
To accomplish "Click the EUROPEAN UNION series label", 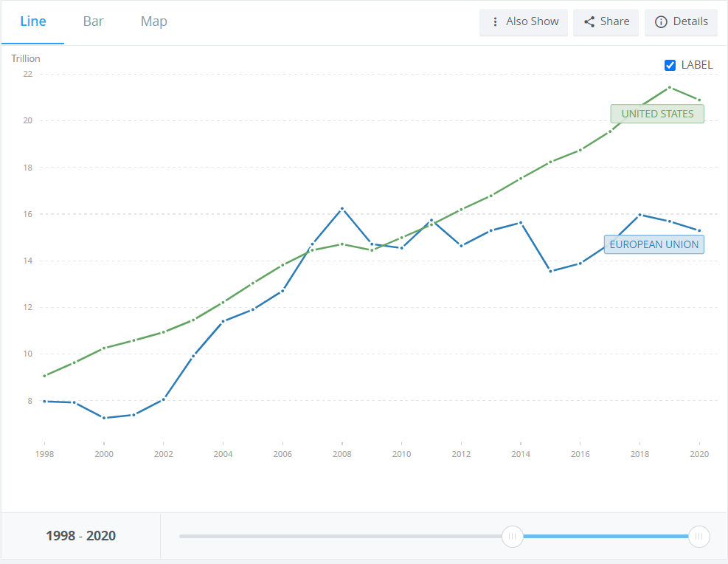I will 654,244.
